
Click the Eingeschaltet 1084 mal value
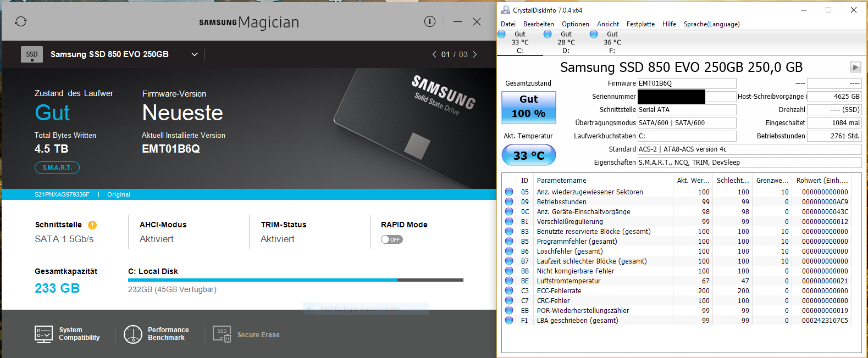point(834,123)
